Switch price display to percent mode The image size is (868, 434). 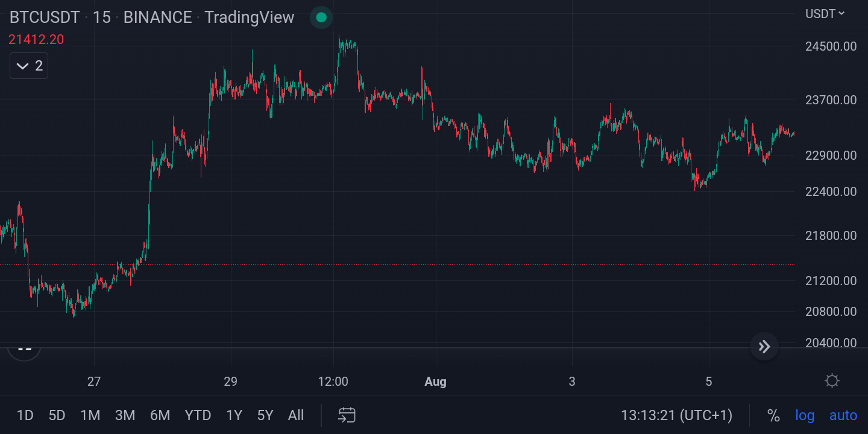coord(775,415)
